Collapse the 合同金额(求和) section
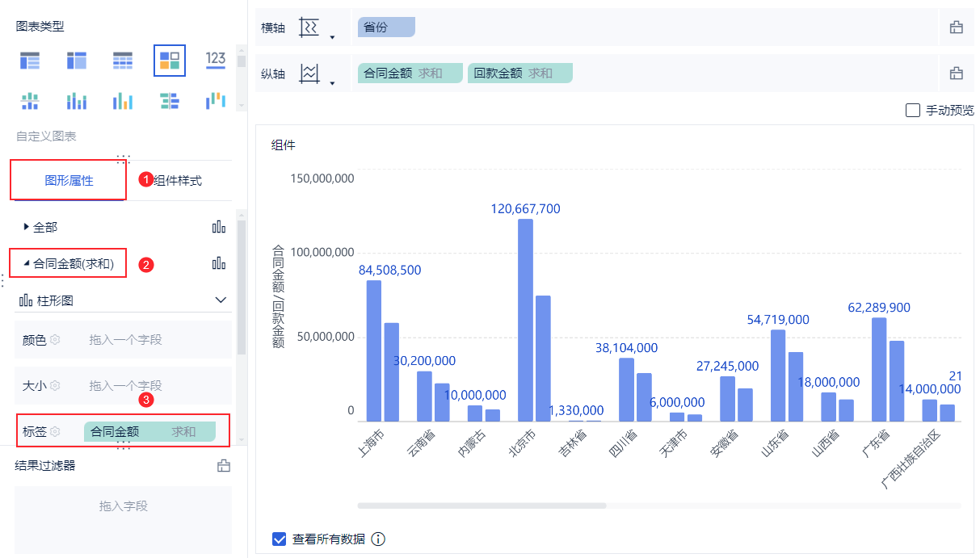The image size is (980, 558). pyautogui.click(x=27, y=263)
